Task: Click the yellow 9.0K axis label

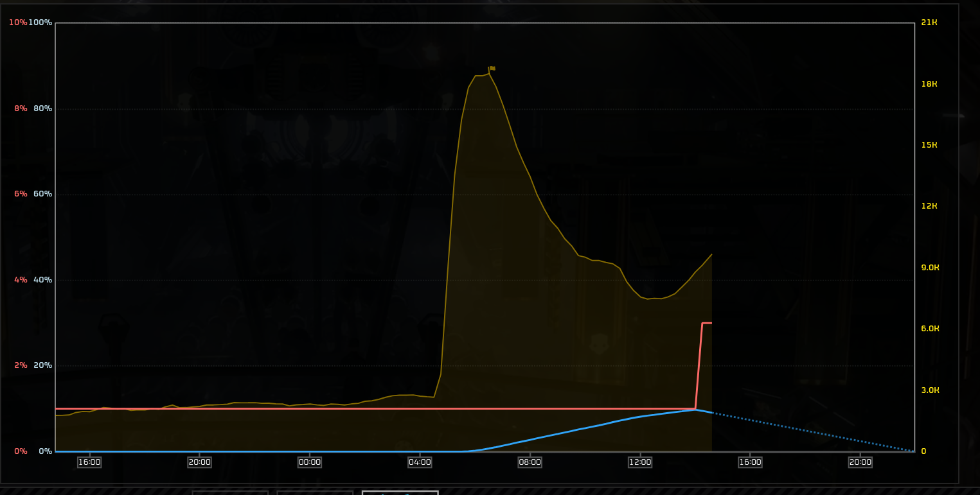Action: (x=931, y=268)
